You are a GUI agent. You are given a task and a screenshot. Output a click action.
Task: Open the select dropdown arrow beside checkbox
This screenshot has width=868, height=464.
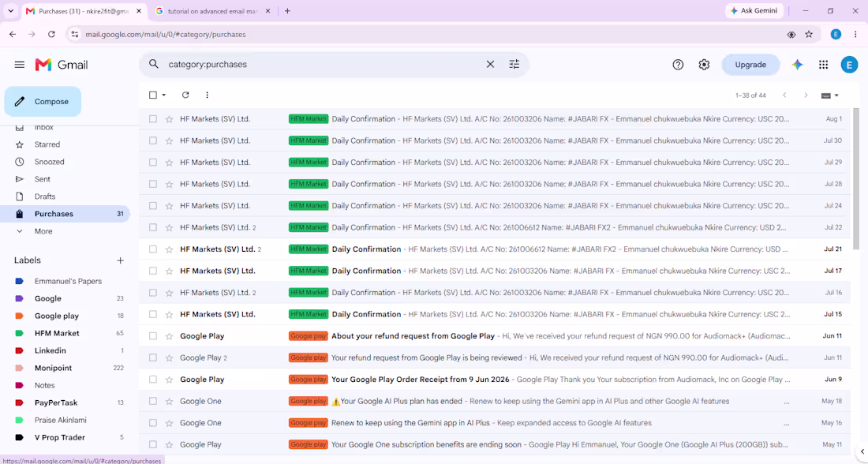point(164,95)
